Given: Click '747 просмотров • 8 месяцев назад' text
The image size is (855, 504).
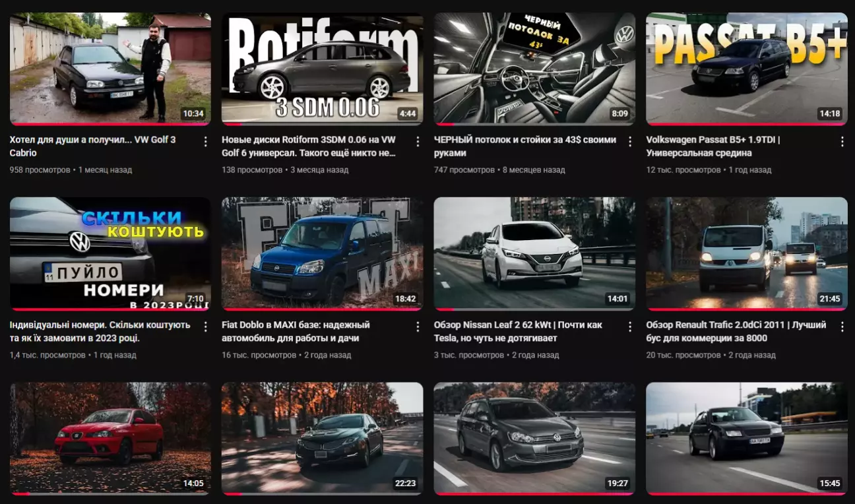Looking at the screenshot, I should coord(499,170).
